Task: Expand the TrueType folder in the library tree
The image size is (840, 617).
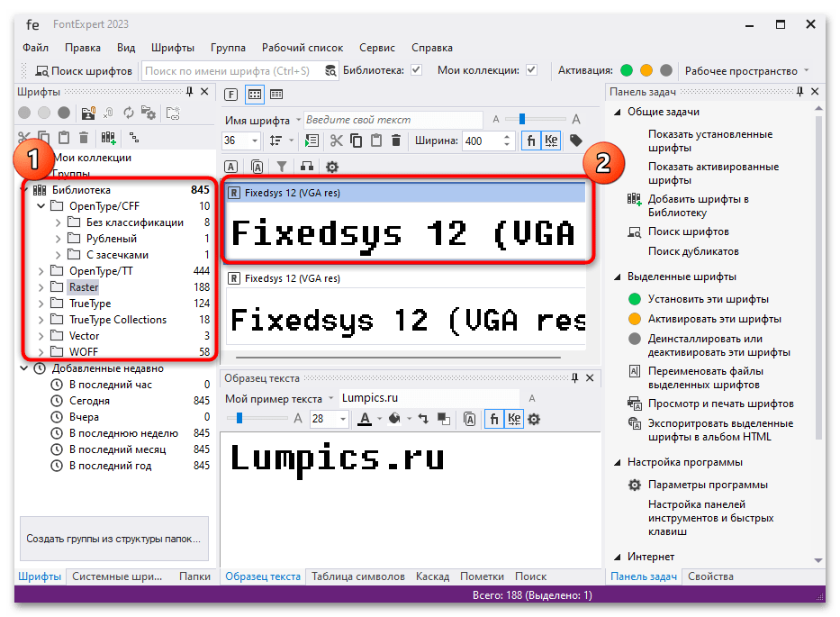Action: 42,304
